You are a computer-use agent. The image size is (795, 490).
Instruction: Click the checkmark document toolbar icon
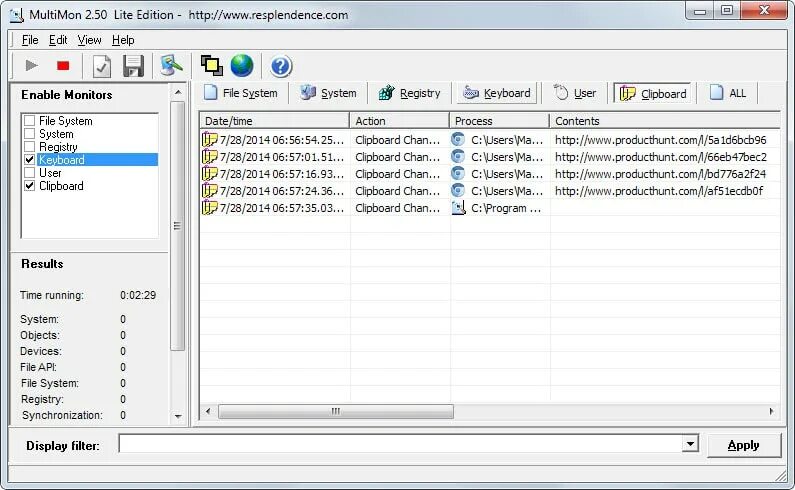102,66
